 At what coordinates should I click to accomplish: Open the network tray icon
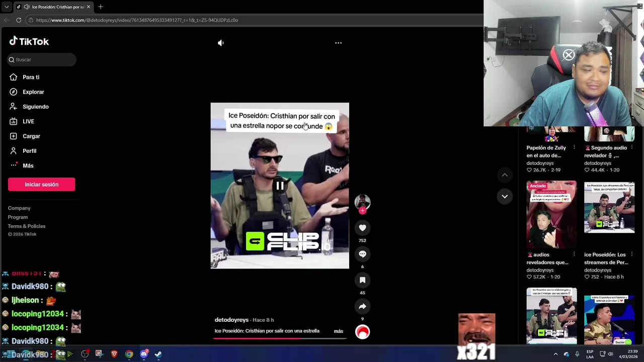point(602,354)
